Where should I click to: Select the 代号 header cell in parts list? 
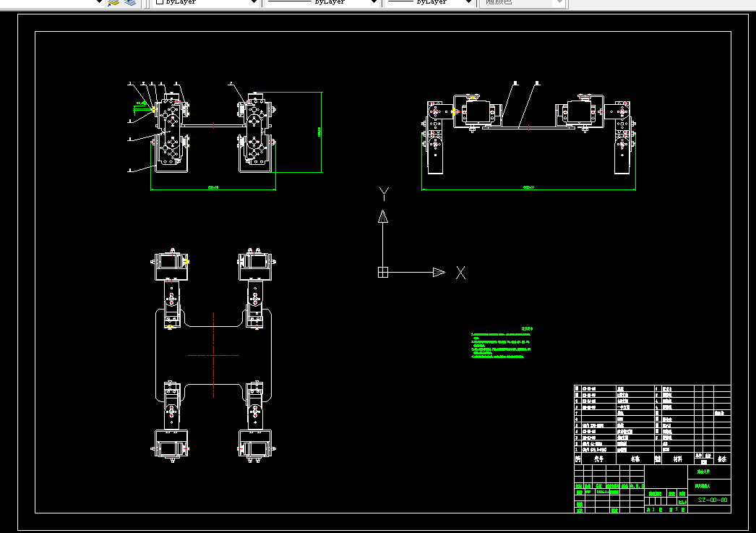pos(599,459)
